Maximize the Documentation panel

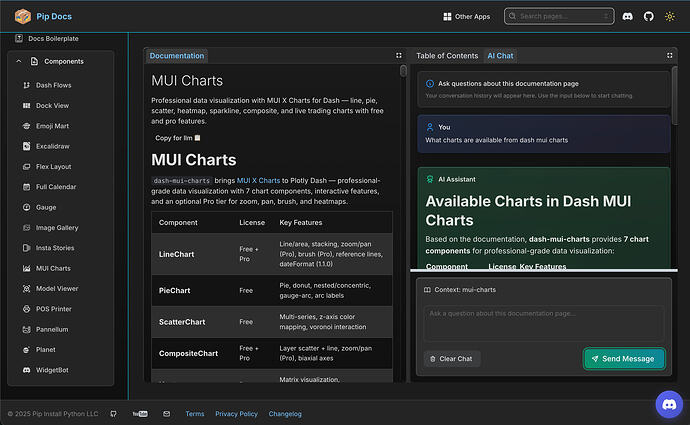coord(399,55)
